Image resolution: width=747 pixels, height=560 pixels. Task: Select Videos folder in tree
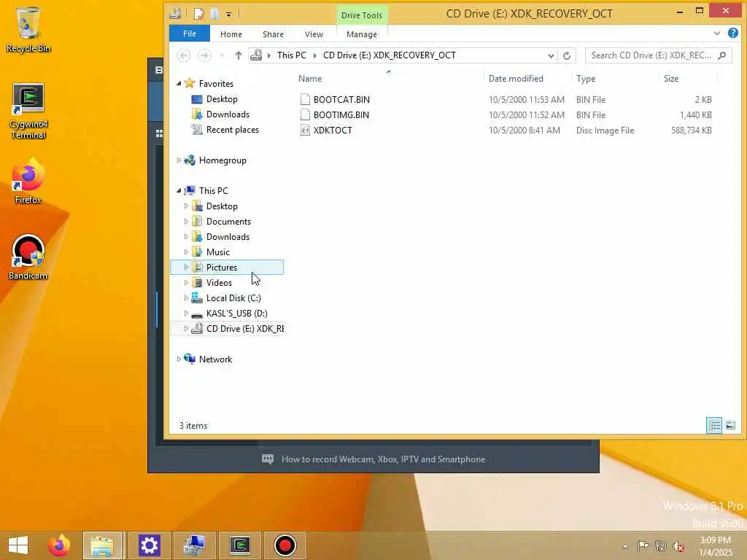(219, 282)
